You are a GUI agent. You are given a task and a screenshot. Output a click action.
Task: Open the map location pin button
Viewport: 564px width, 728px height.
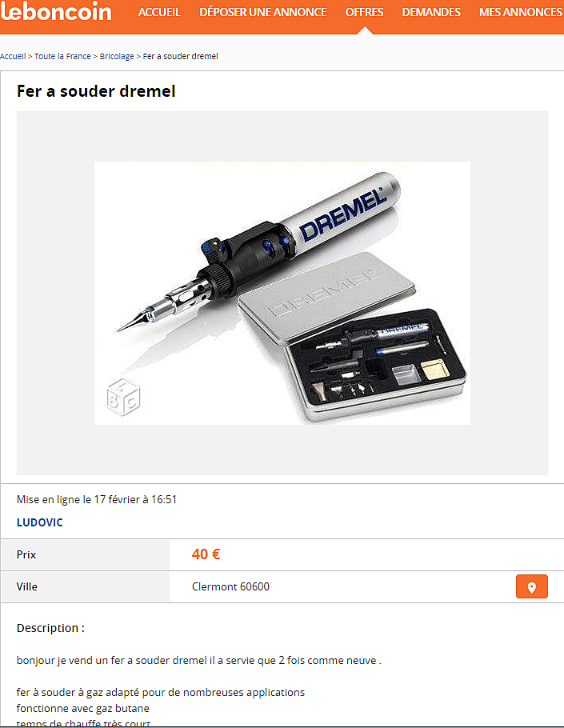tap(531, 586)
